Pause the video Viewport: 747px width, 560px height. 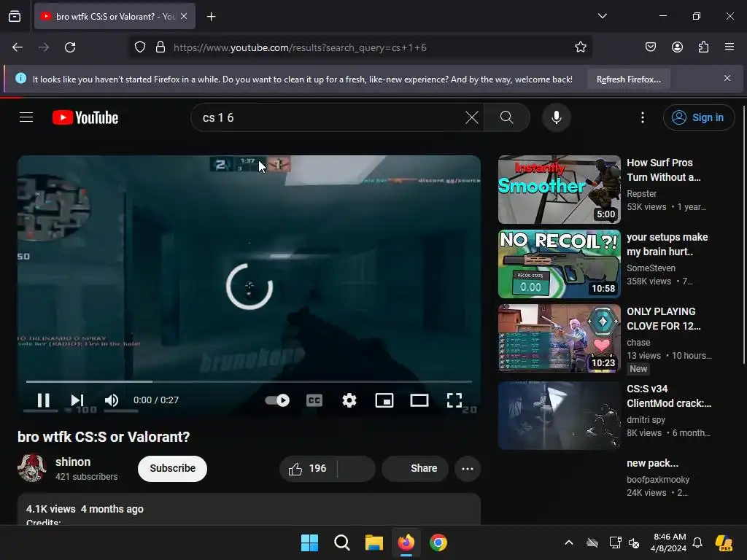pyautogui.click(x=43, y=400)
